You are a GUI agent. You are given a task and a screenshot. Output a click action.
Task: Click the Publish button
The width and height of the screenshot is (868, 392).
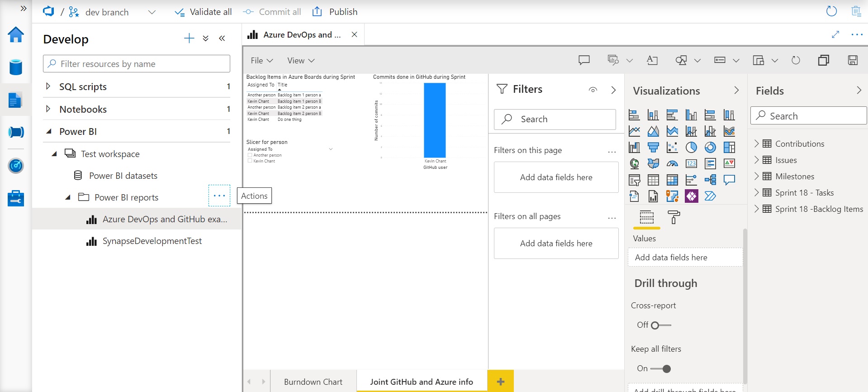(x=335, y=12)
